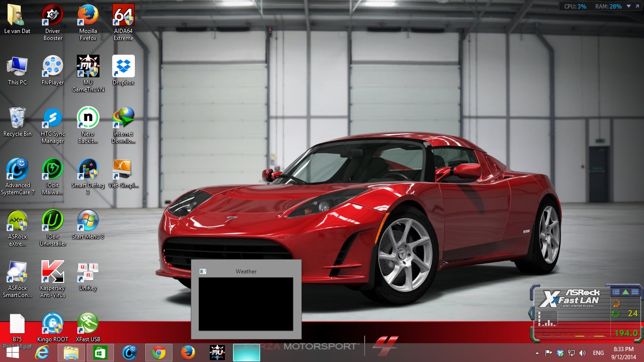Viewport: 644px width, 362px height.
Task: Open the speaker volume tray icon
Action: coord(583,353)
